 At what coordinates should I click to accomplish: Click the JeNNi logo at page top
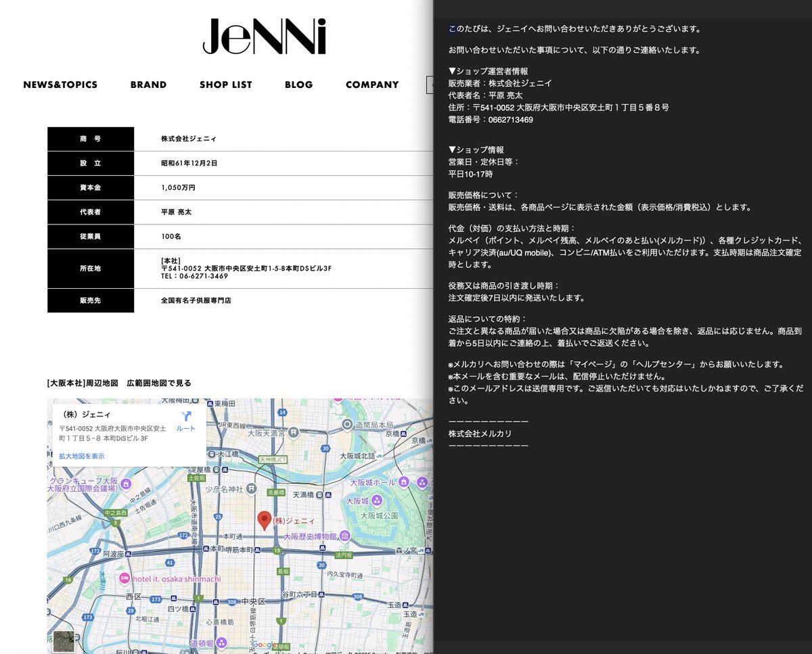point(264,37)
